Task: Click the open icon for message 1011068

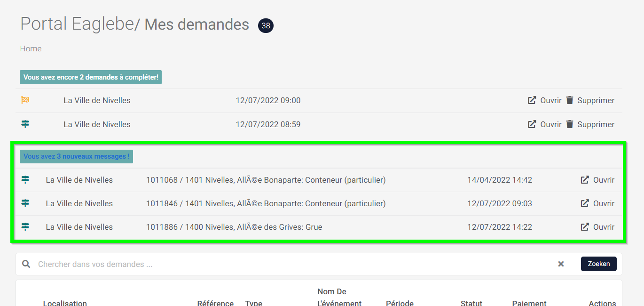Action: [585, 180]
